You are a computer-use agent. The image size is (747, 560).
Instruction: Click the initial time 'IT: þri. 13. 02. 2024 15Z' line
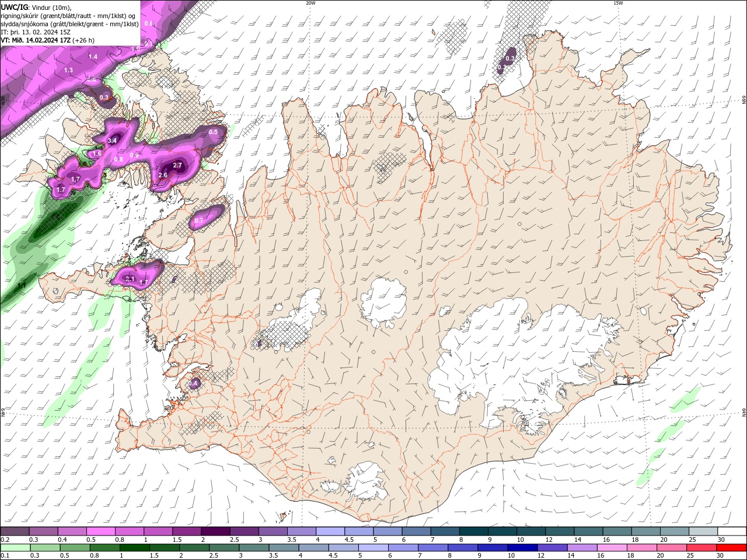click(36, 32)
